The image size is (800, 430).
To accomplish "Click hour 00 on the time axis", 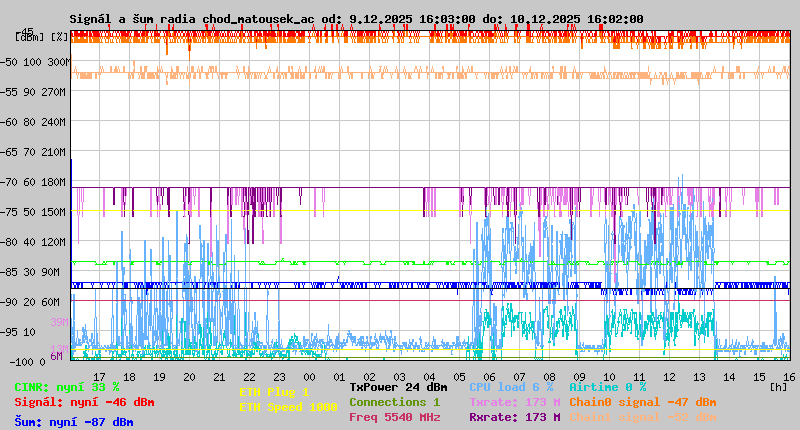I will click(x=310, y=375).
